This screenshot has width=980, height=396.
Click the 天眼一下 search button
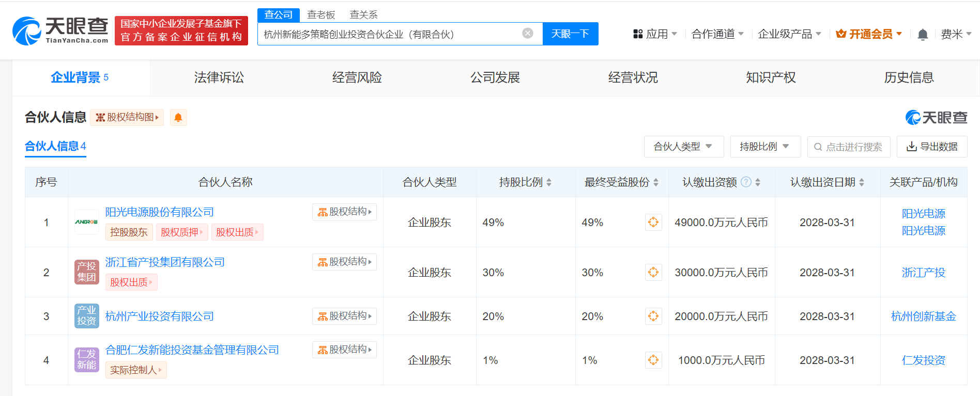tap(570, 34)
